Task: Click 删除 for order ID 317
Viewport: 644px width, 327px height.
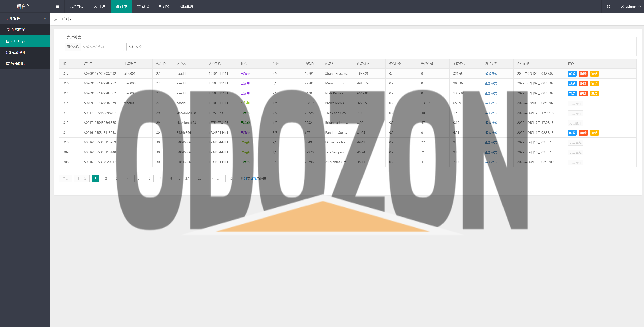Action: [x=583, y=74]
